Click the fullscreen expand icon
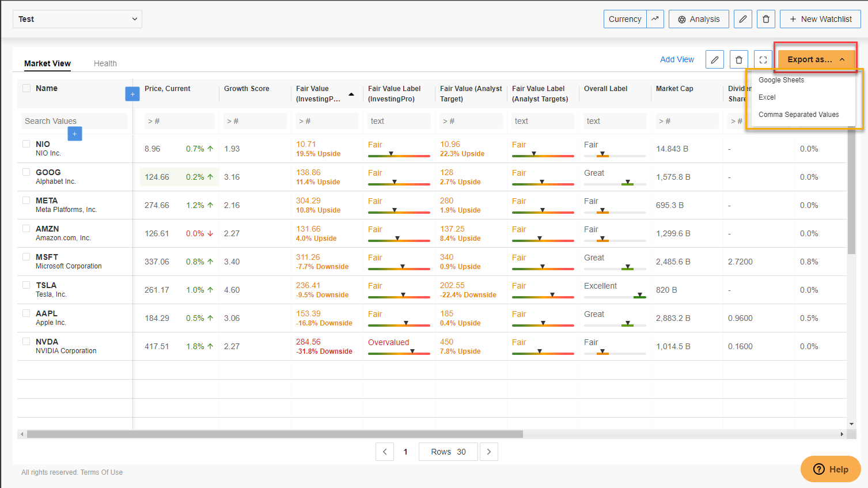 click(x=763, y=59)
